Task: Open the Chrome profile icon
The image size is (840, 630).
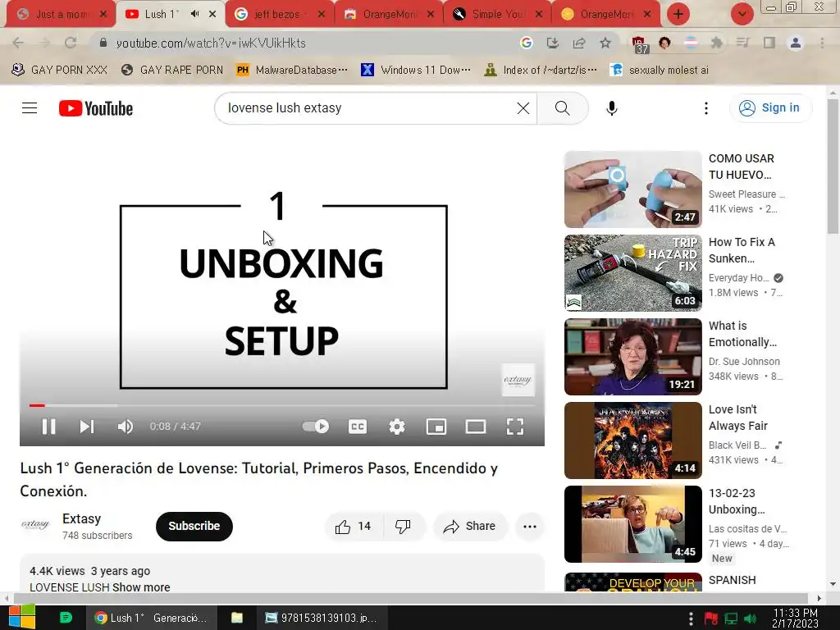Action: pyautogui.click(x=796, y=43)
